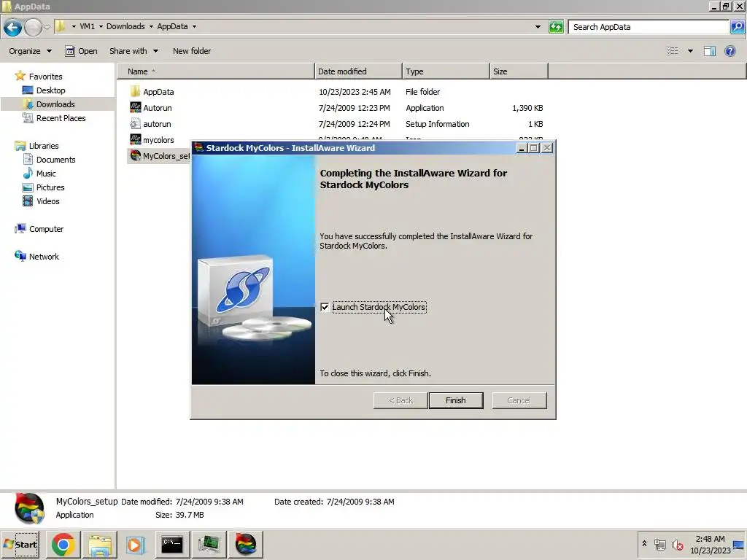This screenshot has width=747, height=560.
Task: Open the Share with menu
Action: pyautogui.click(x=134, y=51)
